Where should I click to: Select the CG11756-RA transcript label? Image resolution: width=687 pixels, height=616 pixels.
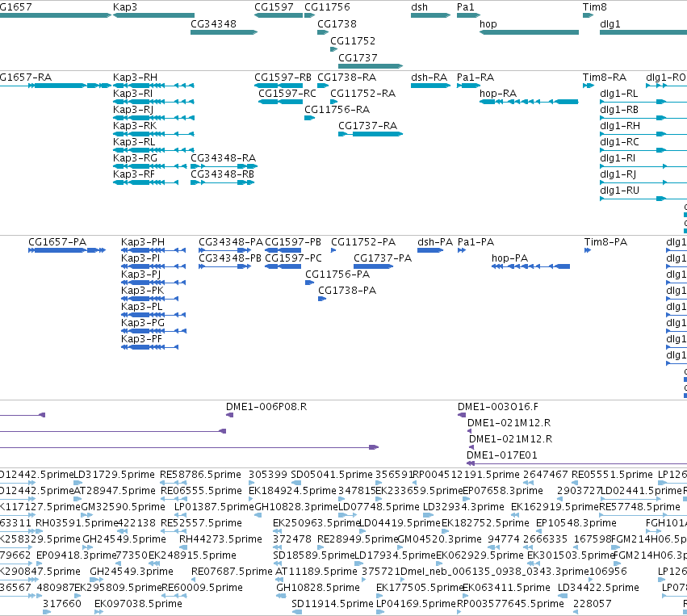click(x=337, y=110)
